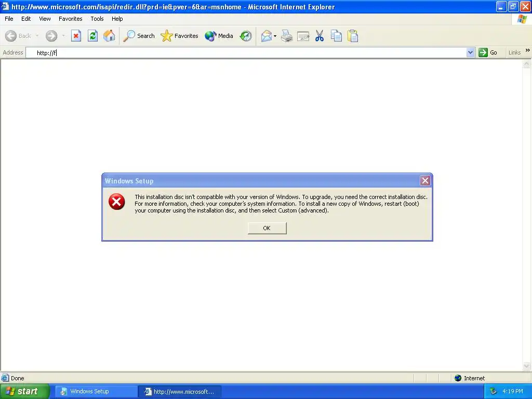This screenshot has height=399, width=532.
Task: Open the Edit menu
Action: tap(26, 19)
